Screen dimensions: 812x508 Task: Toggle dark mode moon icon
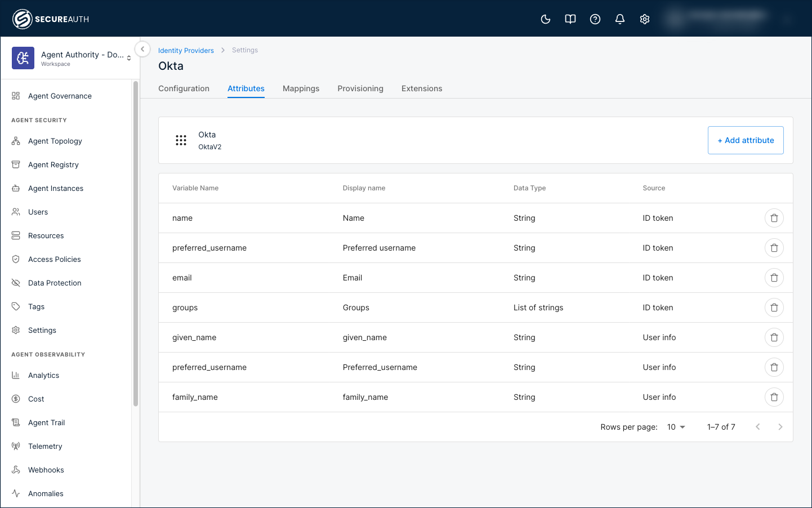click(x=546, y=19)
